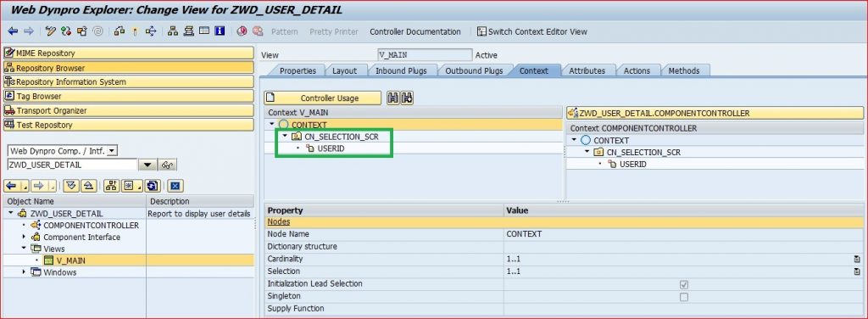Select USERID attribute in Context V_MAIN

[331, 148]
